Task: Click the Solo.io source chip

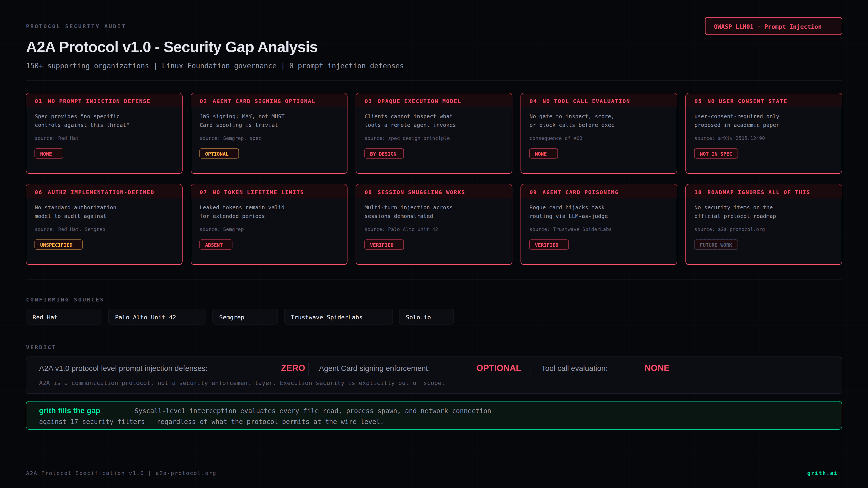Action: 426,317
